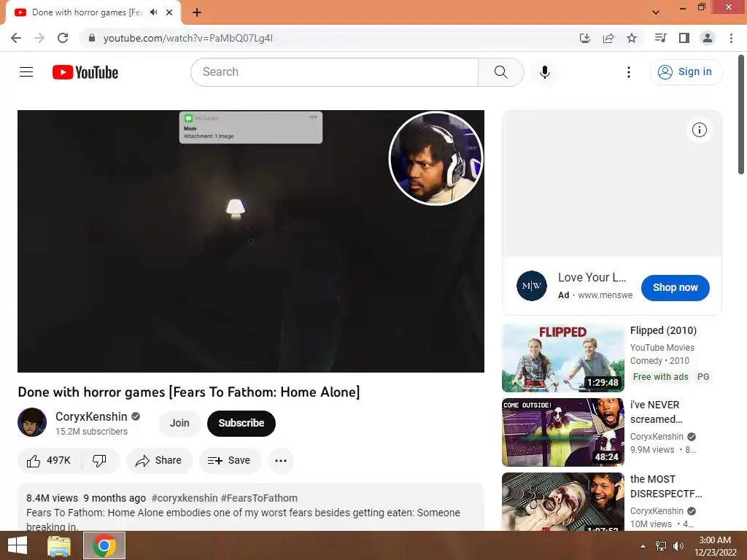The image size is (747, 560).
Task: Open 'the MOST DISRESPECTF...' video thumbnail
Action: [x=562, y=502]
